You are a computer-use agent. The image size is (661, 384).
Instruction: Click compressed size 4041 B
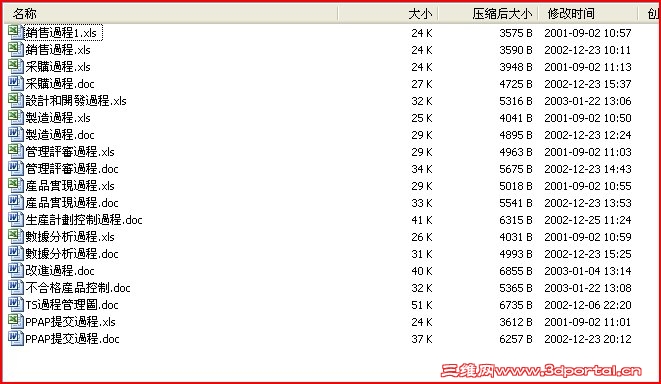(x=516, y=118)
